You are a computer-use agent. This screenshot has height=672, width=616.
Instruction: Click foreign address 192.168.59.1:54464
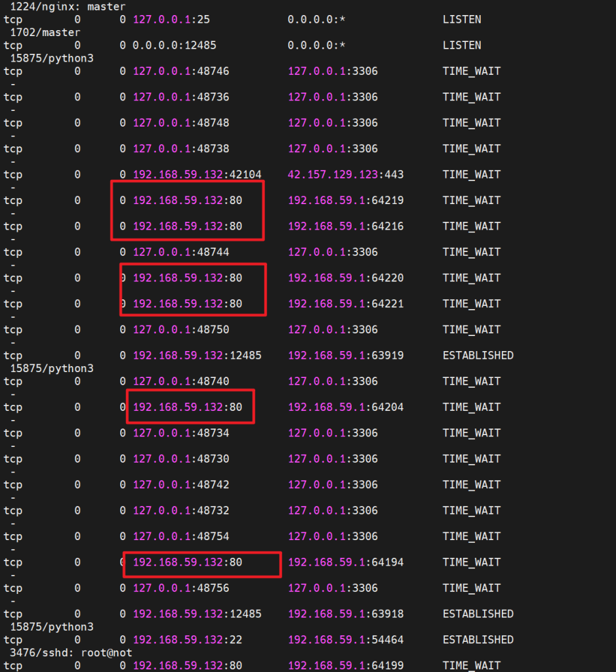coord(346,640)
